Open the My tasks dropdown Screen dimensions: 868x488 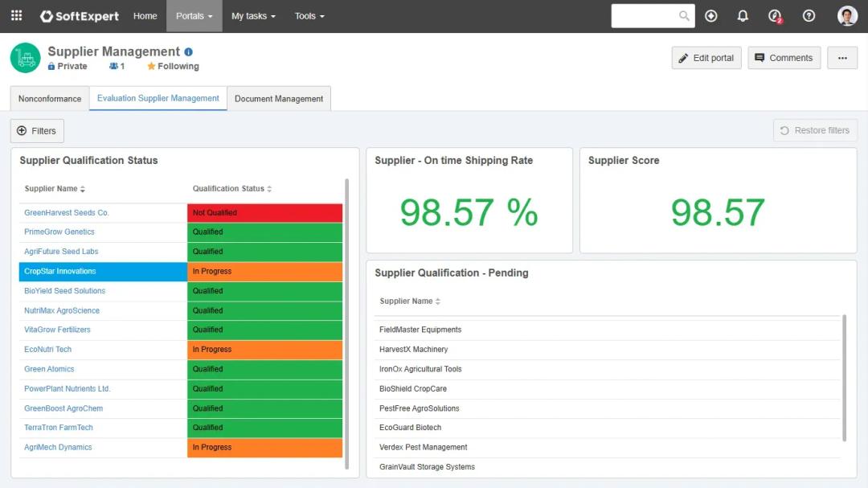point(253,16)
